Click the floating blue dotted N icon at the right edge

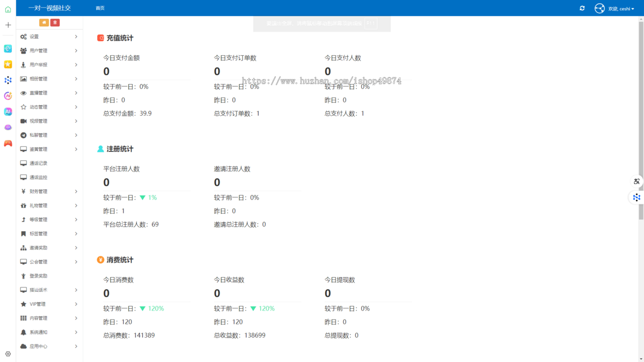pyautogui.click(x=636, y=197)
